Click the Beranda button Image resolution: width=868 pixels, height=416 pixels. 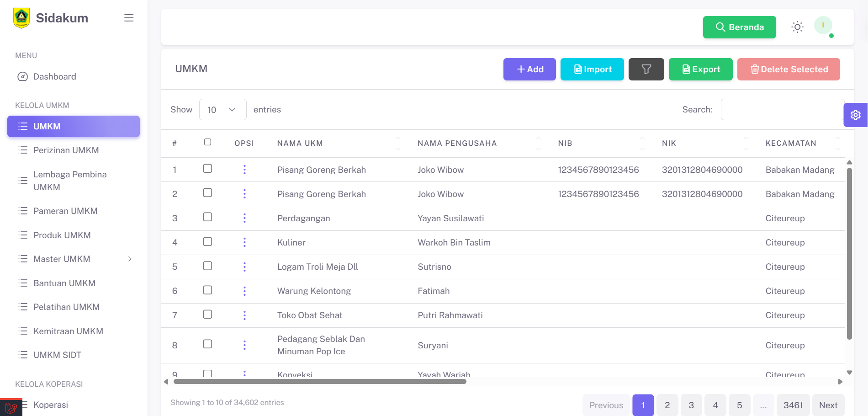pos(739,27)
